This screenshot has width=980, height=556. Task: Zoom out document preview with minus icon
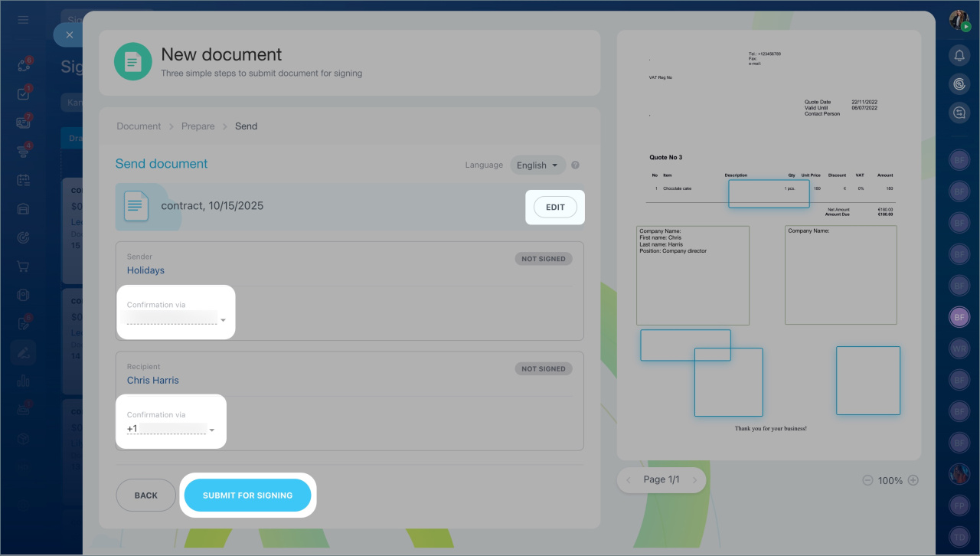pyautogui.click(x=867, y=480)
